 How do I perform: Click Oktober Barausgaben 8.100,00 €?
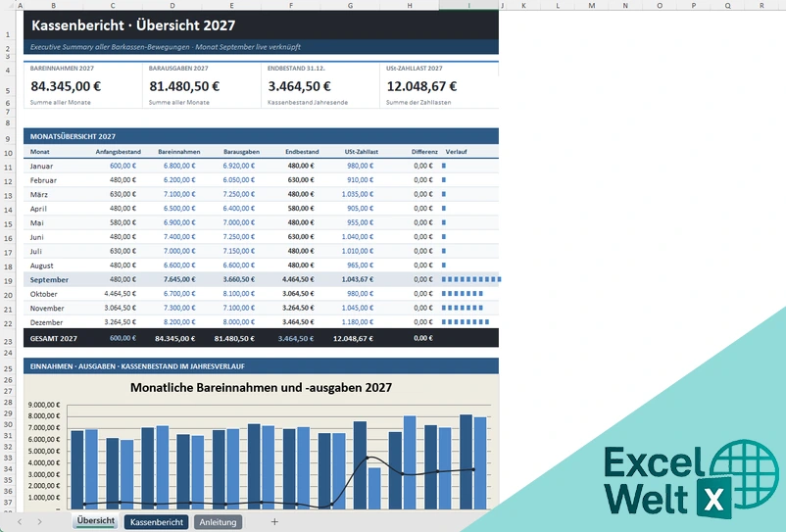pos(238,294)
